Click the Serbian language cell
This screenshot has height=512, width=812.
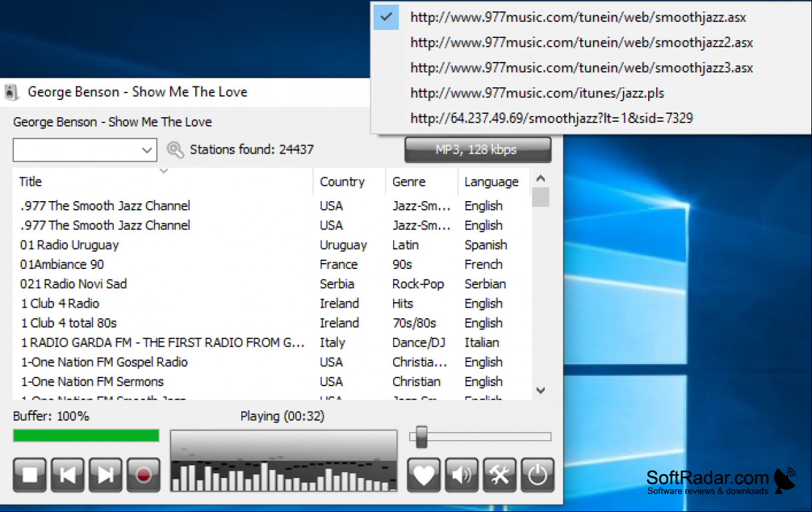point(485,284)
